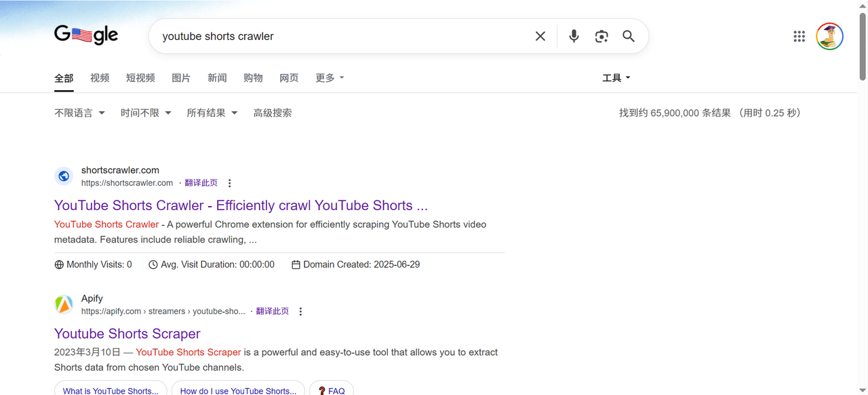Switch to the 购物 tab

pyautogui.click(x=253, y=78)
